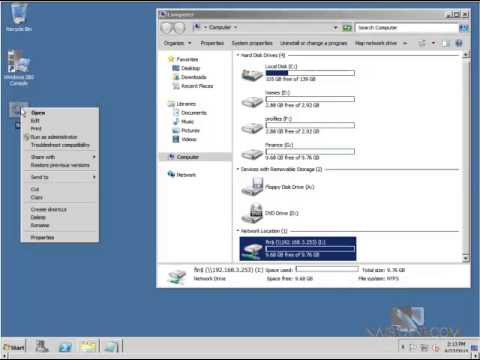The height and width of the screenshot is (360, 480).
Task: Click Map network drive toolbar button
Action: (376, 43)
